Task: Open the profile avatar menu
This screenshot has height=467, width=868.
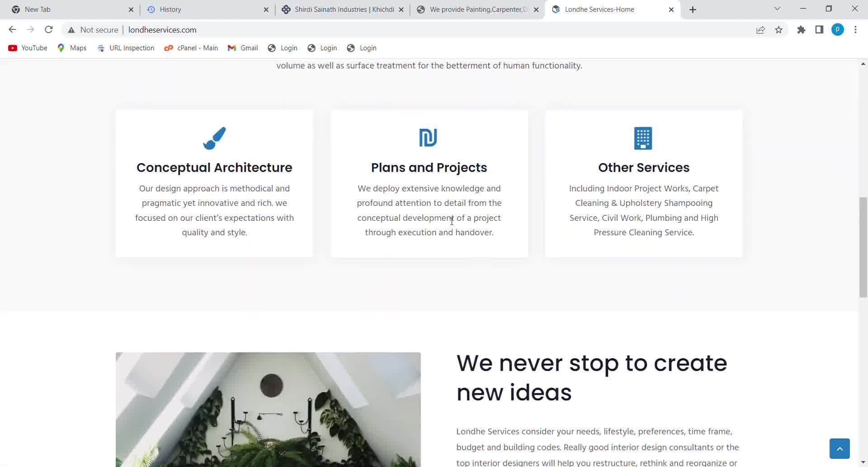Action: [x=838, y=29]
